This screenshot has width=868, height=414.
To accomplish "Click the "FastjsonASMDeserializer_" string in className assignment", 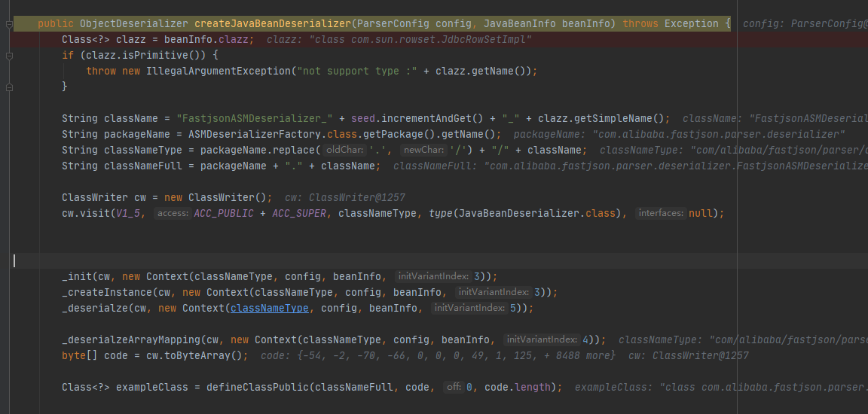I will tap(254, 119).
